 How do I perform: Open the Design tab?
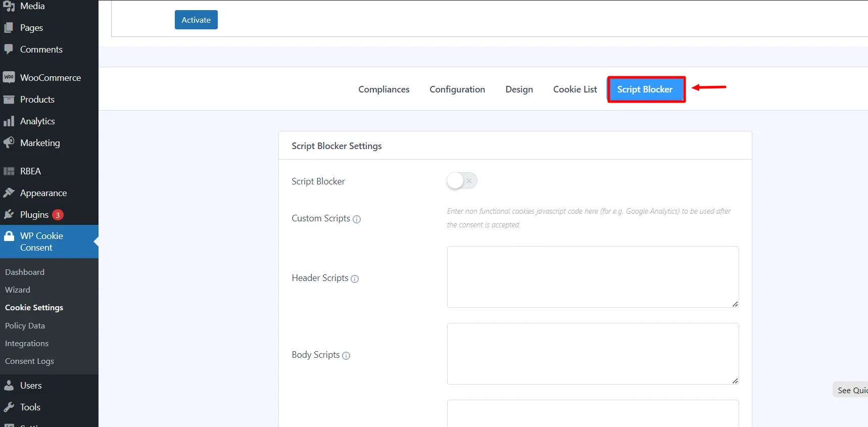(x=519, y=89)
